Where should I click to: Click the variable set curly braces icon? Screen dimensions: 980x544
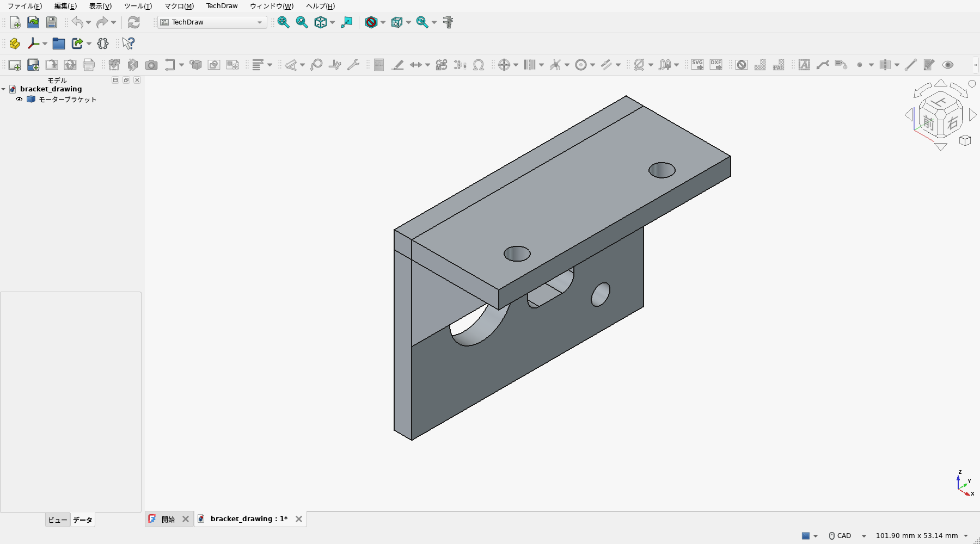103,44
